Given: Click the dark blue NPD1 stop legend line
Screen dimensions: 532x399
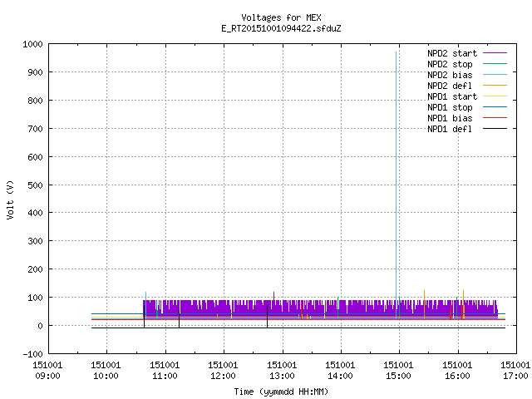Looking at the screenshot, I should coord(495,107).
